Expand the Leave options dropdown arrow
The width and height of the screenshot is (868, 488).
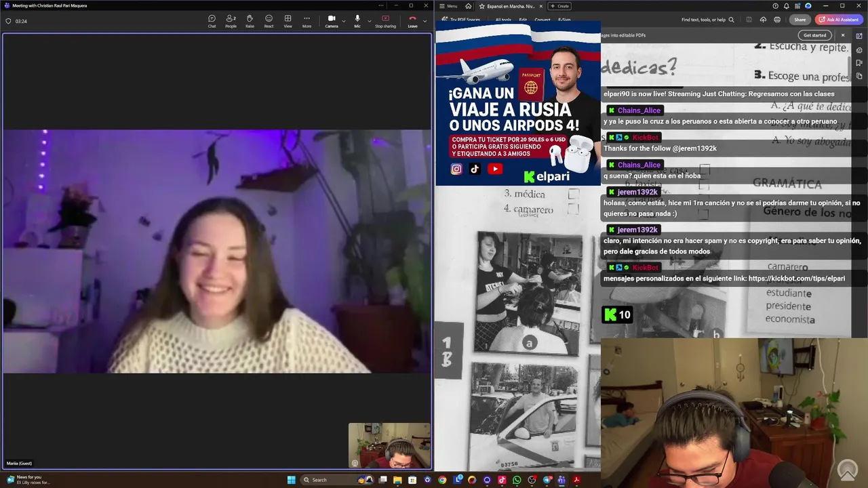[425, 21]
